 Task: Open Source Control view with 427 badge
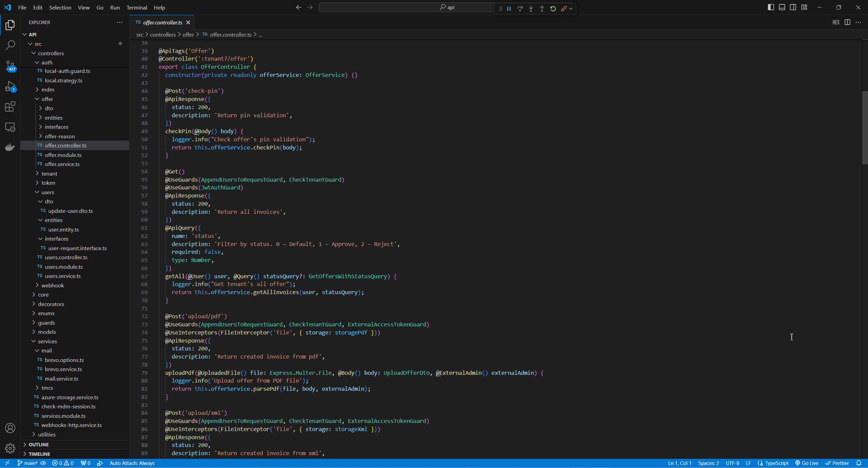10,66
